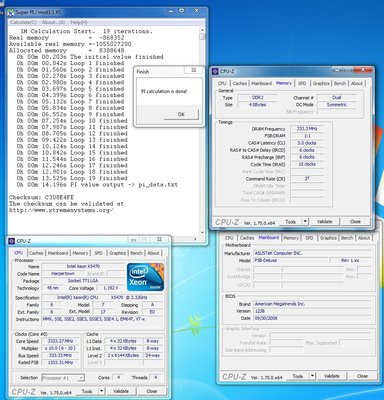Open the About menu in Super PI

[x=53, y=22]
